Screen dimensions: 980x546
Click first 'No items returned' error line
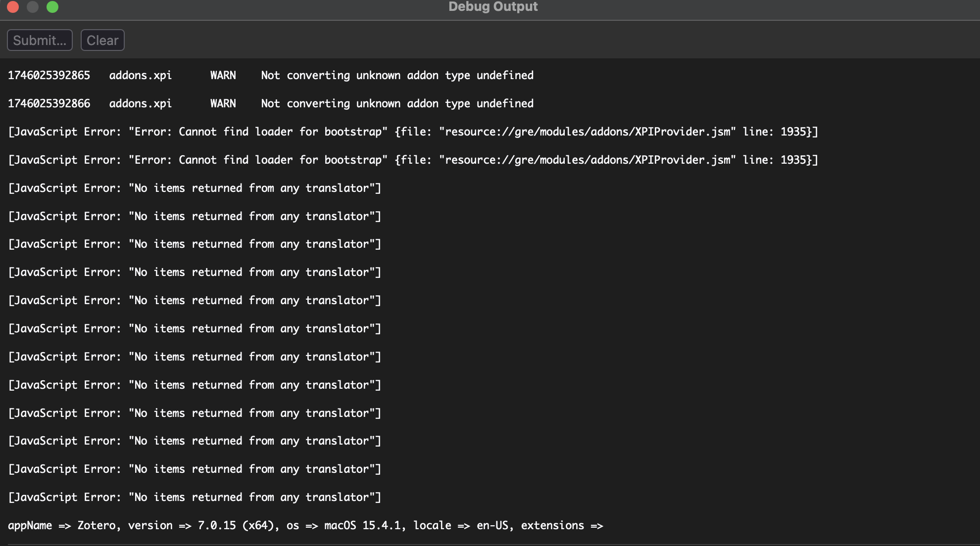(x=195, y=188)
